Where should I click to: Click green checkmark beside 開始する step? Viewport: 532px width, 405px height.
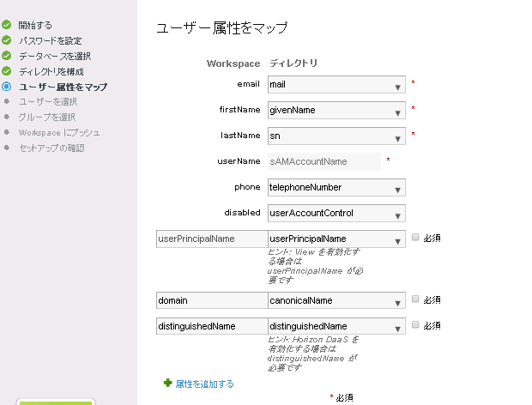coord(7,25)
